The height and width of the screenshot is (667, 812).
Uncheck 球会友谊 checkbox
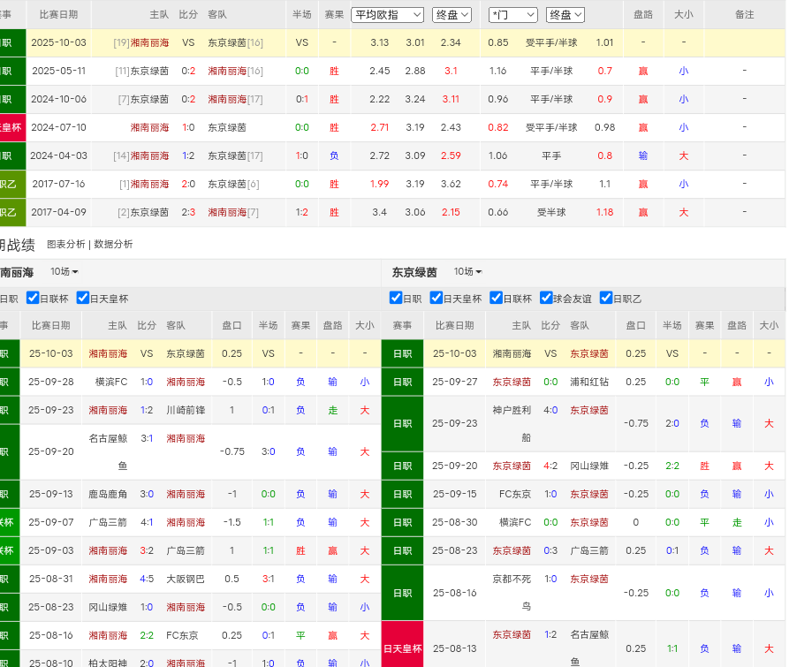click(x=546, y=299)
